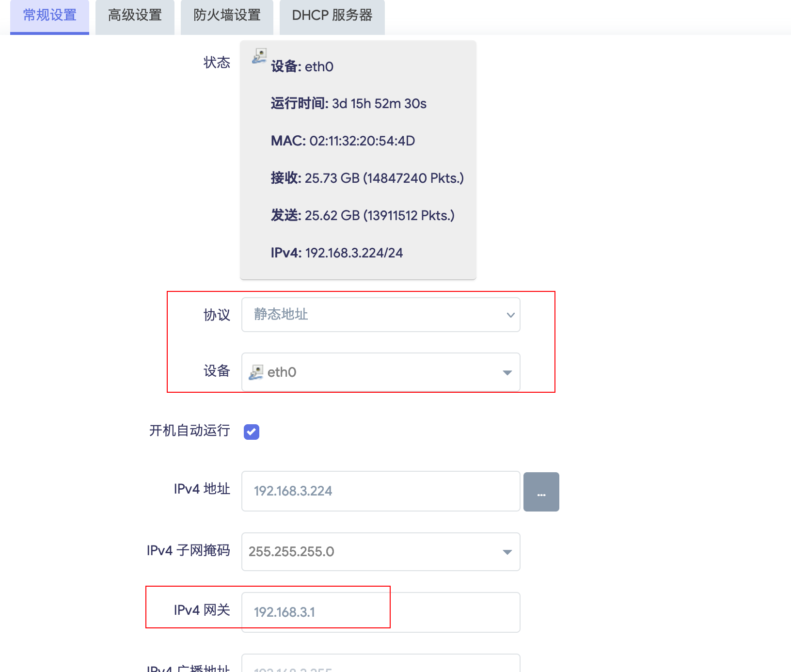The image size is (791, 672).
Task: Open the 高级设置 tab
Action: [135, 16]
